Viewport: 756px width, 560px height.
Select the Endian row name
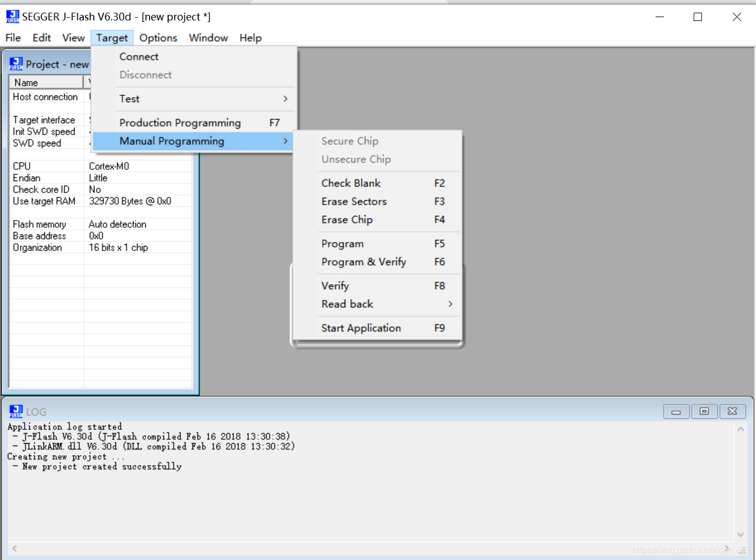click(26, 178)
